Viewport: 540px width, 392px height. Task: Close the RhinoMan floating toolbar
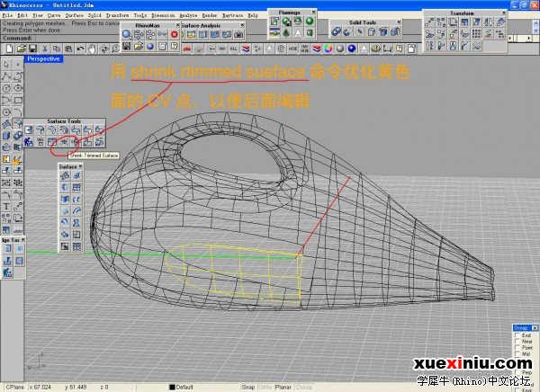[177, 25]
